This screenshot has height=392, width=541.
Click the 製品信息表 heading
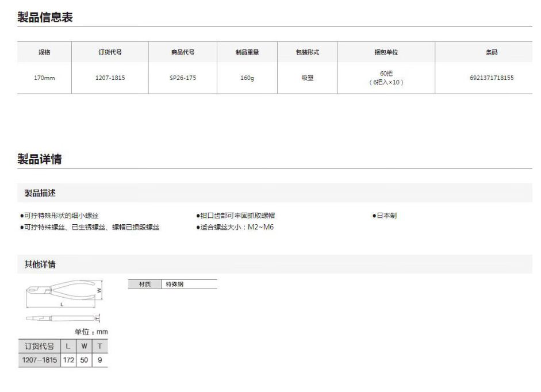point(45,17)
